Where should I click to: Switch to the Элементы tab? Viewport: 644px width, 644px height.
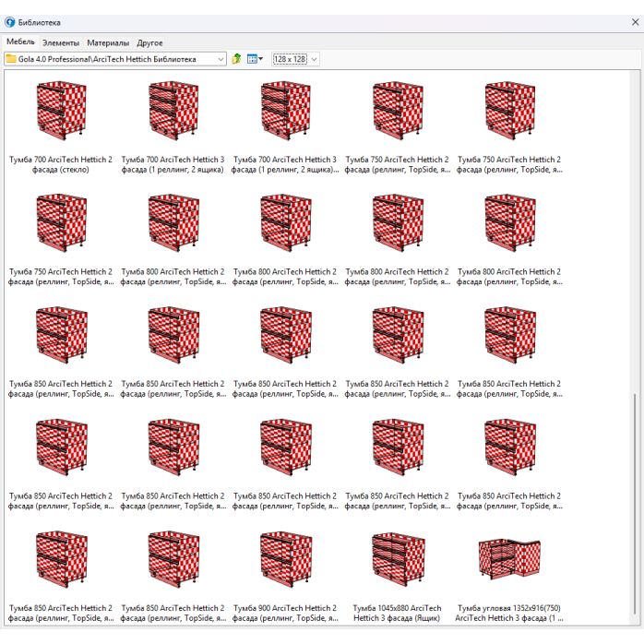pos(61,42)
